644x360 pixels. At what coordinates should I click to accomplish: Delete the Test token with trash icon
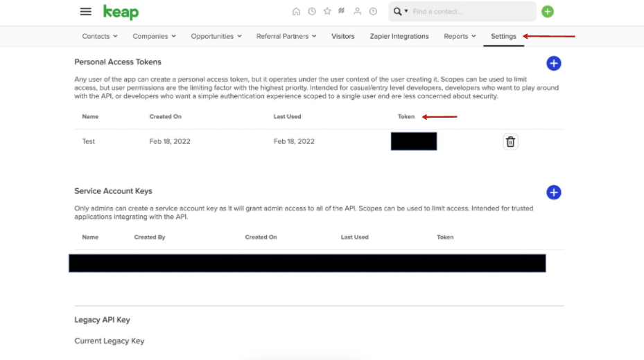pos(510,141)
